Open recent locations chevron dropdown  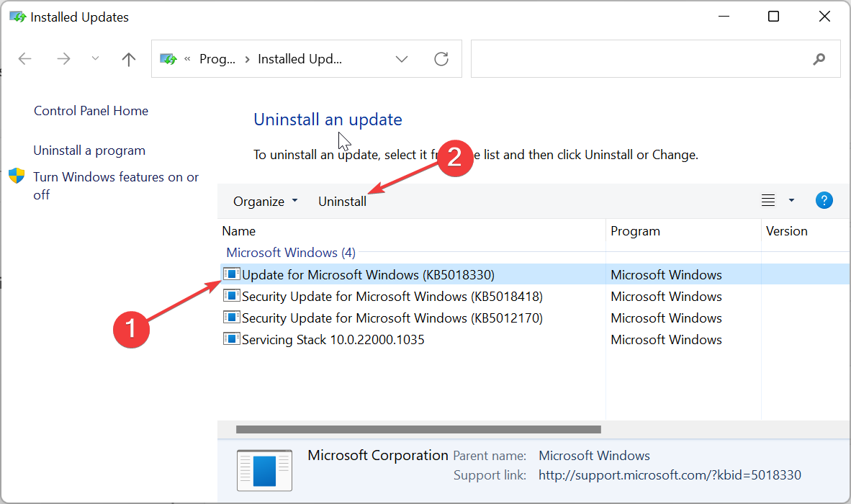coord(96,58)
